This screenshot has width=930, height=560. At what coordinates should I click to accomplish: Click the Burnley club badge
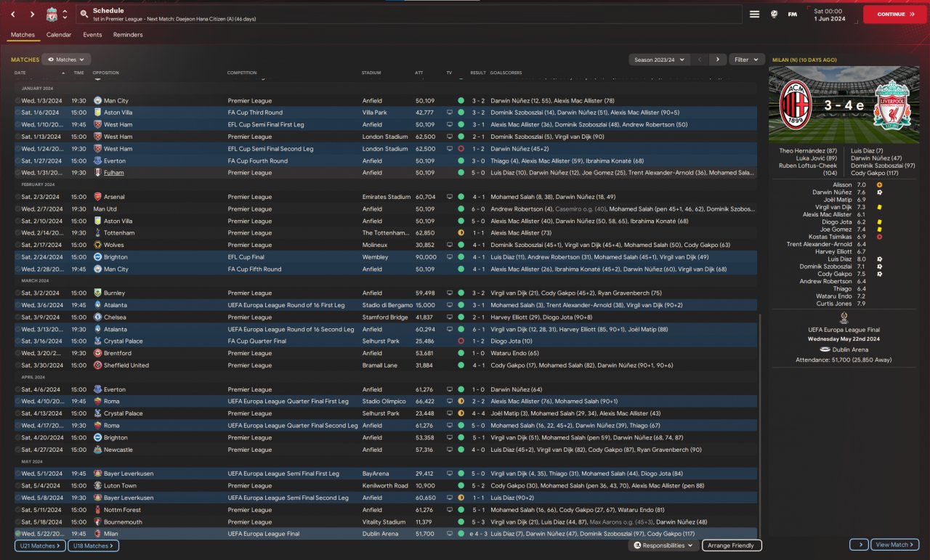98,293
